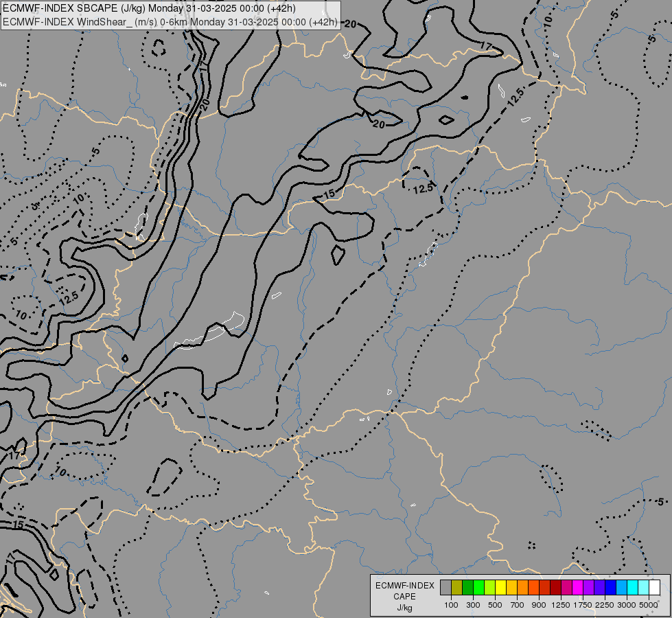Click the 5000 legend tick value
Viewport: 672px width, 618px height.
[x=649, y=605]
